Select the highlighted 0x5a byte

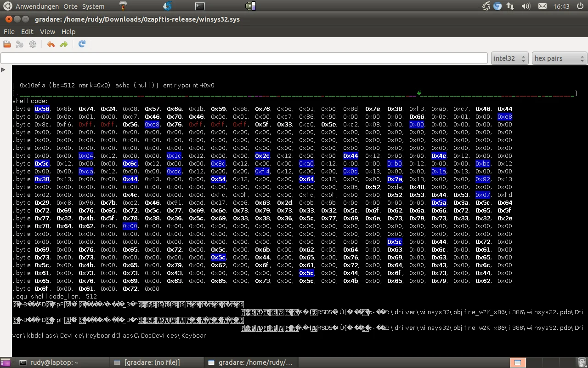click(x=439, y=203)
